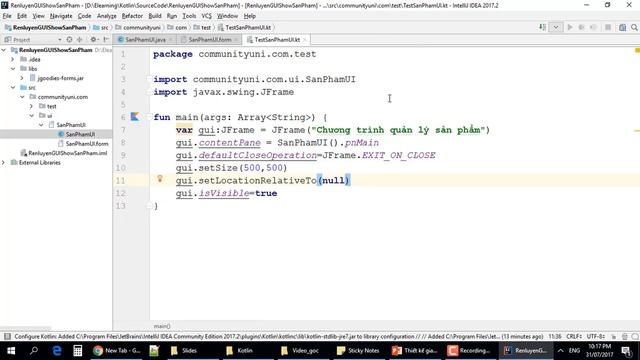Viewport: 640px width, 360px height.
Task: Open the Project view mode dropdown
Action: [60, 40]
